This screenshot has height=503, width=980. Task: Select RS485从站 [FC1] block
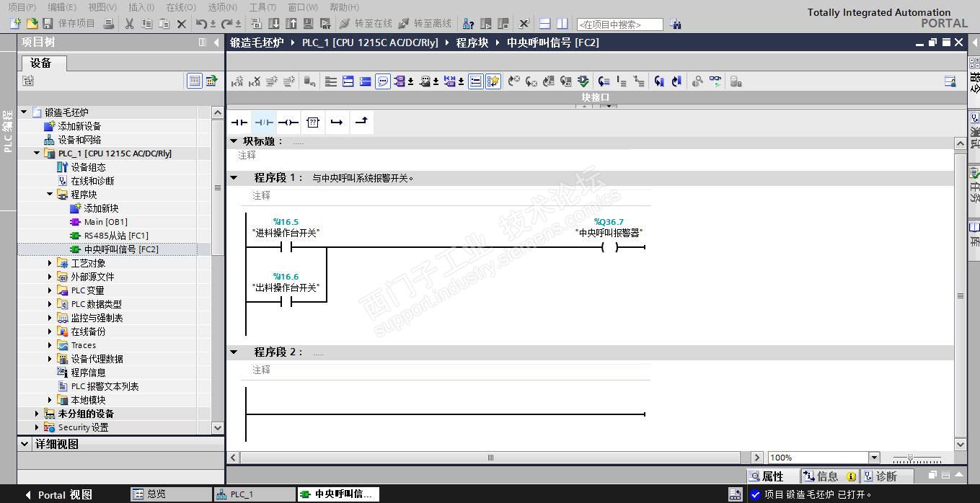(x=116, y=236)
